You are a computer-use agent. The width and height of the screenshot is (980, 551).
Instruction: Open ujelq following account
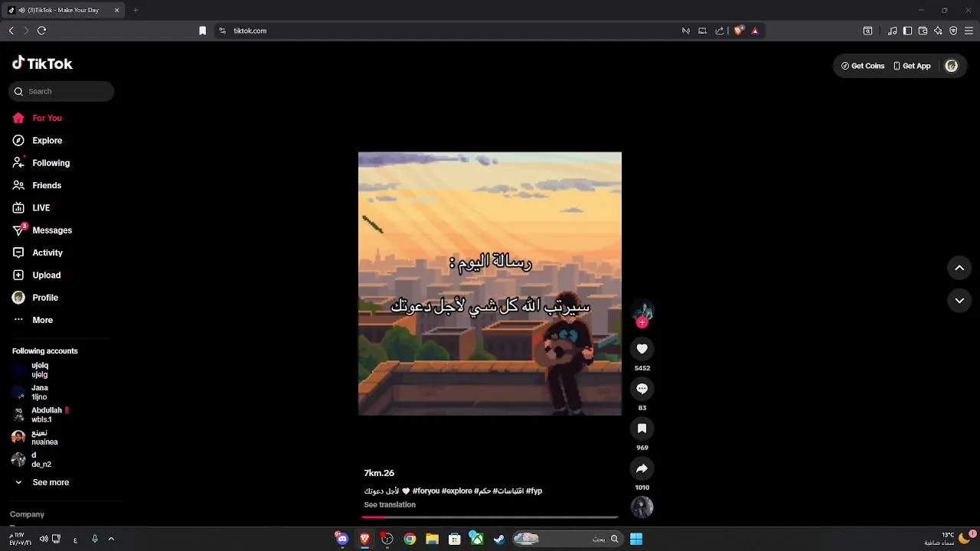tap(40, 370)
